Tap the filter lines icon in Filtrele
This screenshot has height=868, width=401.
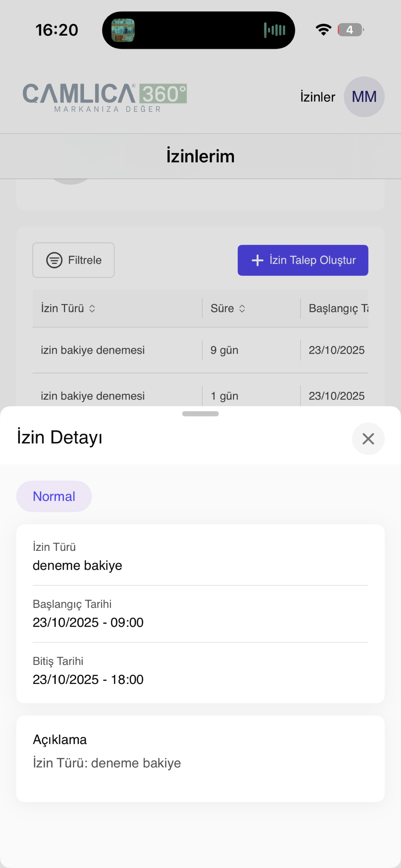pos(54,260)
